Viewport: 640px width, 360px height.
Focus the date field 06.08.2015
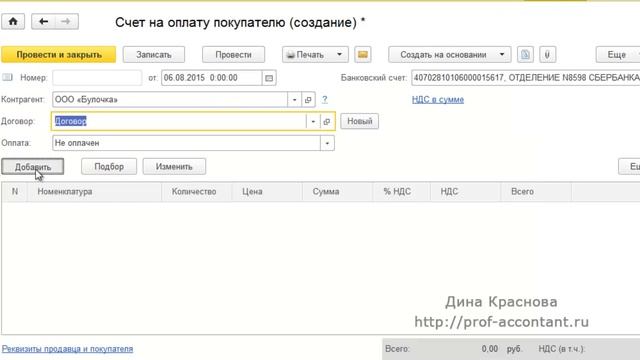tap(212, 78)
